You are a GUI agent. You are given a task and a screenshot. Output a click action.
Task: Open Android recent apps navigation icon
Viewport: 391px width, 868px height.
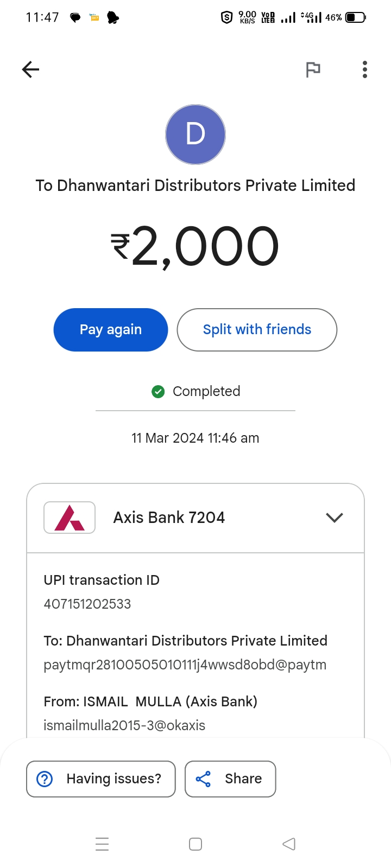[x=102, y=844]
